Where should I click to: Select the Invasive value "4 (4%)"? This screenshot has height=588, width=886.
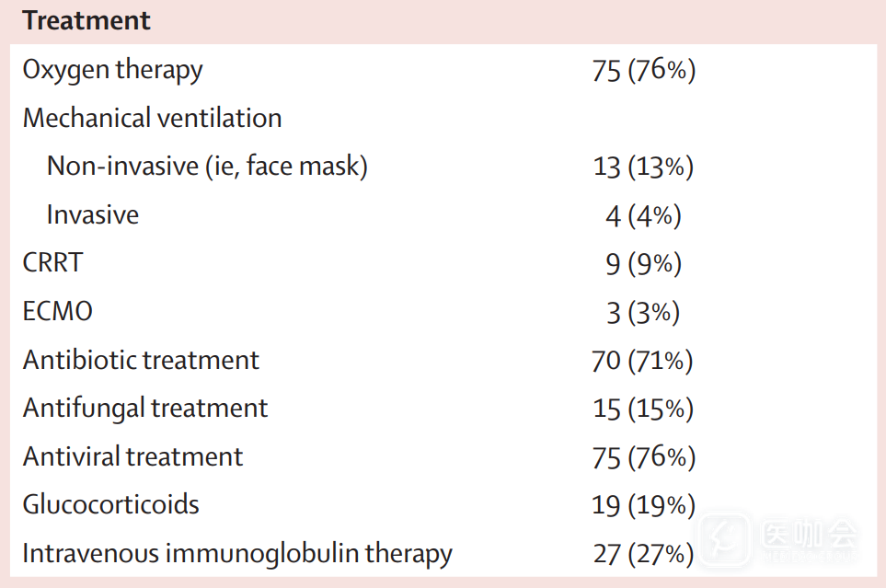643,216
